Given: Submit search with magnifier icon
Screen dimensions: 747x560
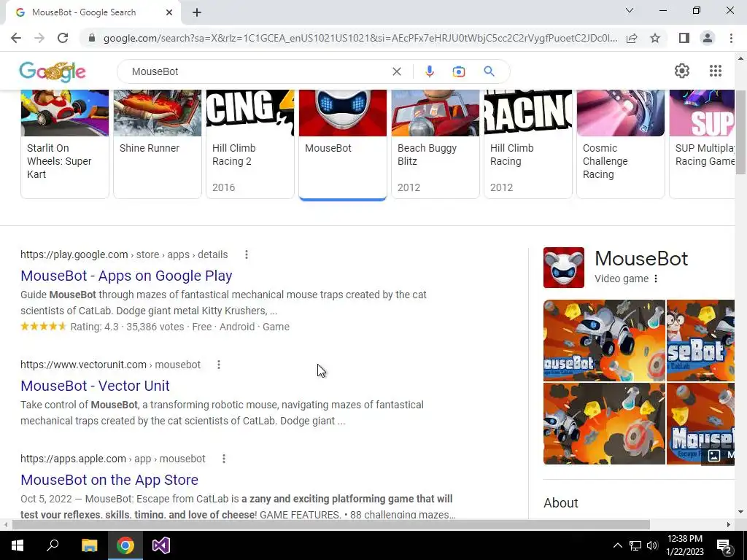Looking at the screenshot, I should pos(489,71).
